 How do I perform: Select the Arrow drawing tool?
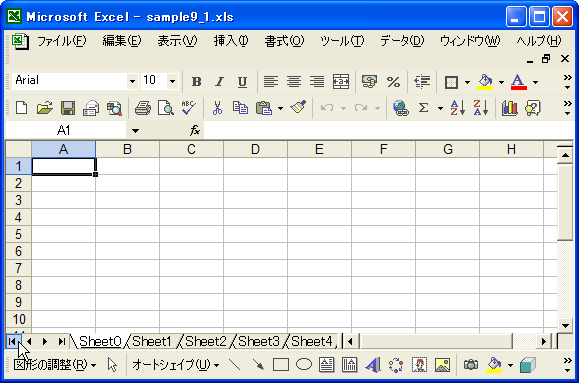[258, 365]
